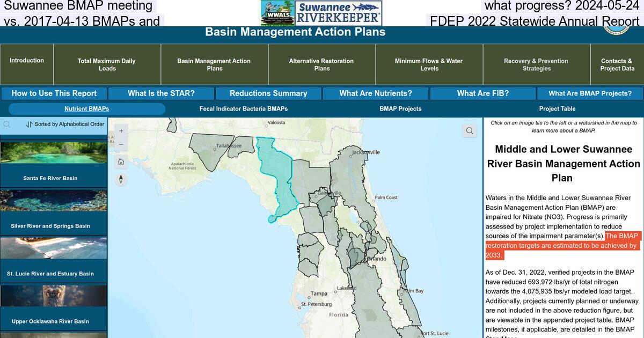The height and width of the screenshot is (338, 644).
Task: Open Silver River and Springs Basin tile
Action: pos(53,211)
